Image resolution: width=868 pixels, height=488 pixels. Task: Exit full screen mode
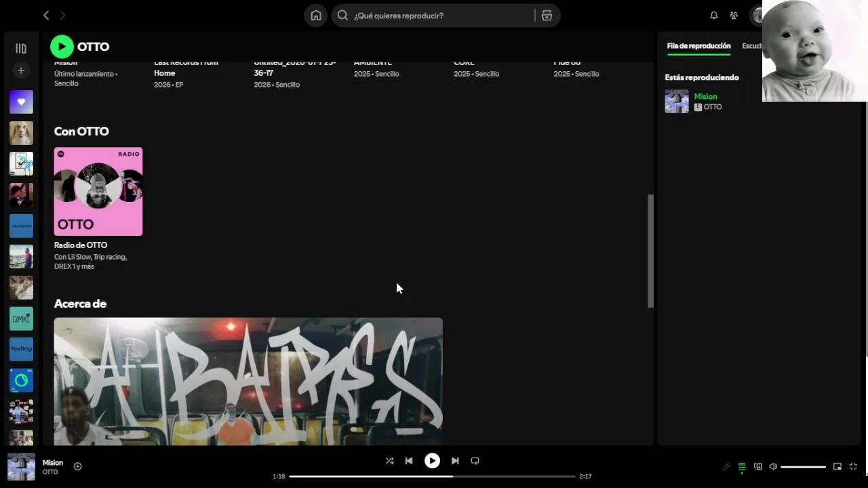(853, 466)
